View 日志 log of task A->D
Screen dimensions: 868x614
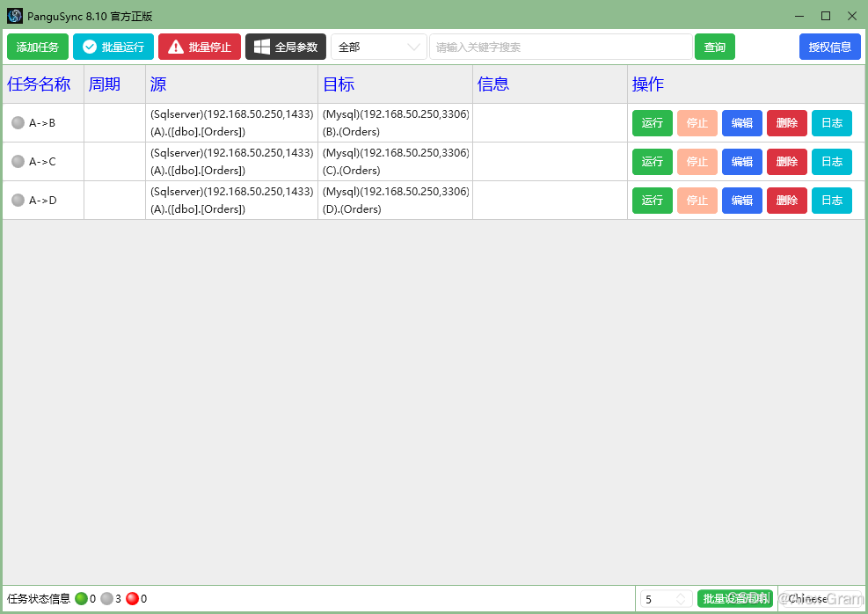click(832, 201)
